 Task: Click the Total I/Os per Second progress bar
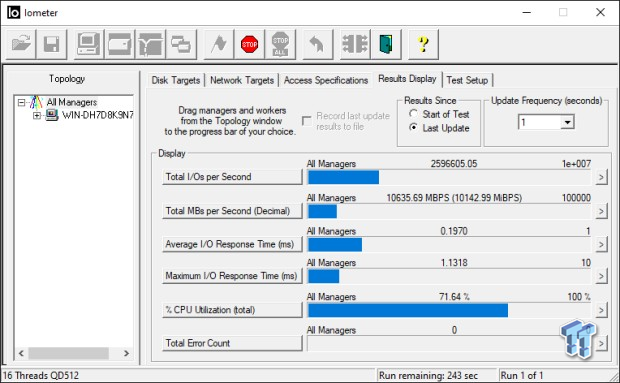click(449, 177)
